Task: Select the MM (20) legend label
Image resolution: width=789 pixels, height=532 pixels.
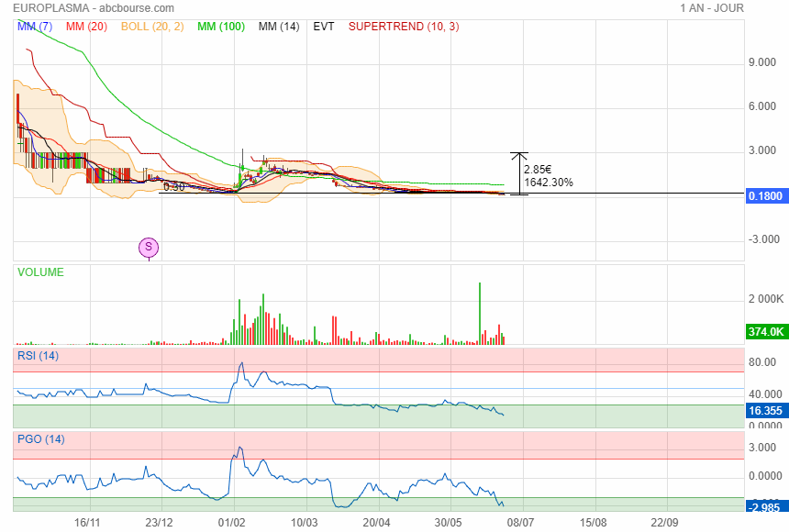Action: pyautogui.click(x=86, y=27)
